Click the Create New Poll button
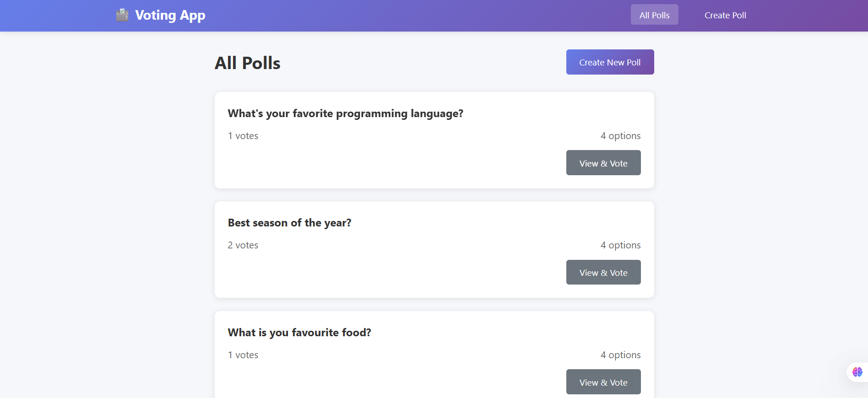This screenshot has height=398, width=868. pyautogui.click(x=610, y=62)
